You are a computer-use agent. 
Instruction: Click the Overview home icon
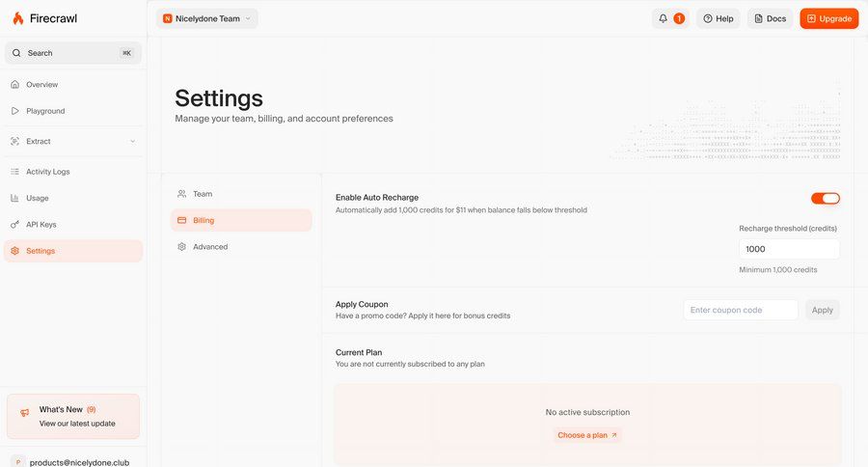point(14,85)
